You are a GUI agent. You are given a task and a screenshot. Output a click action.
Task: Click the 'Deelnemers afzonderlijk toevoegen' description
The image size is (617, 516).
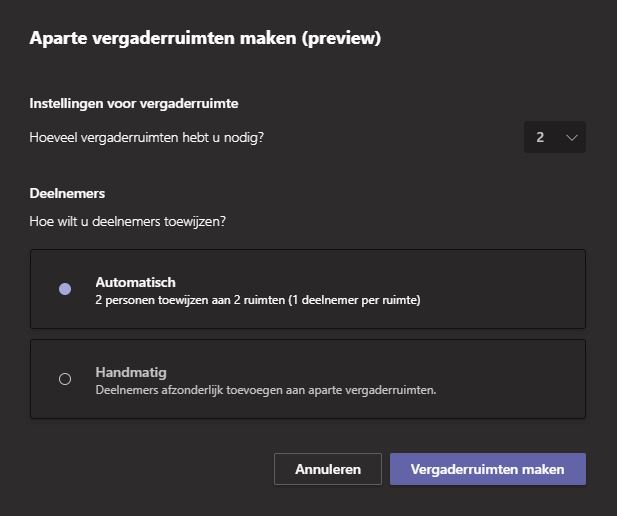pos(266,390)
